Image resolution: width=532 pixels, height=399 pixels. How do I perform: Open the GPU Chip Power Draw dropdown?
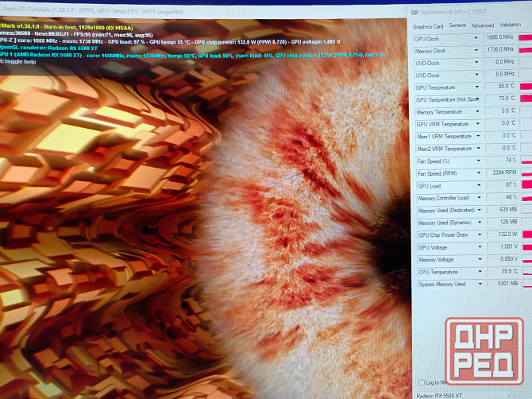(x=478, y=234)
